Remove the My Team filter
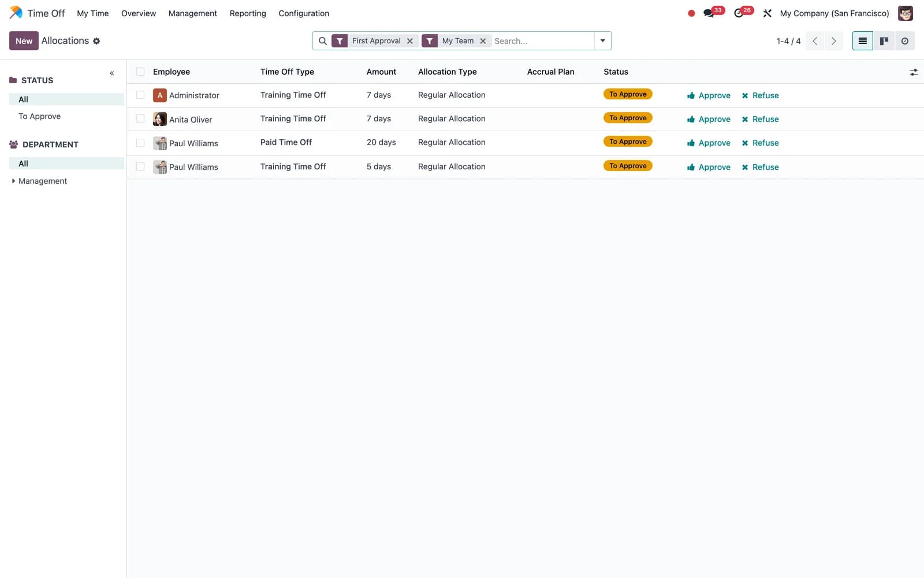 [483, 41]
